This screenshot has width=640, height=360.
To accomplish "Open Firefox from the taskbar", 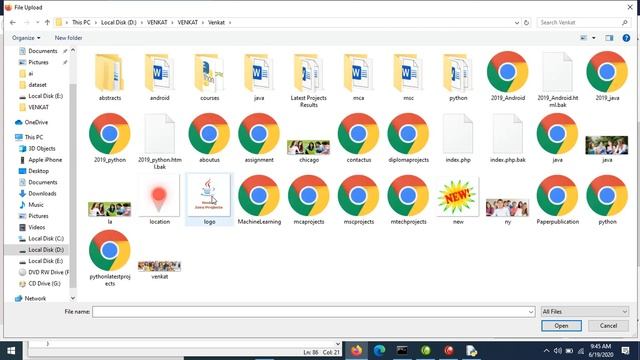I will [357, 351].
